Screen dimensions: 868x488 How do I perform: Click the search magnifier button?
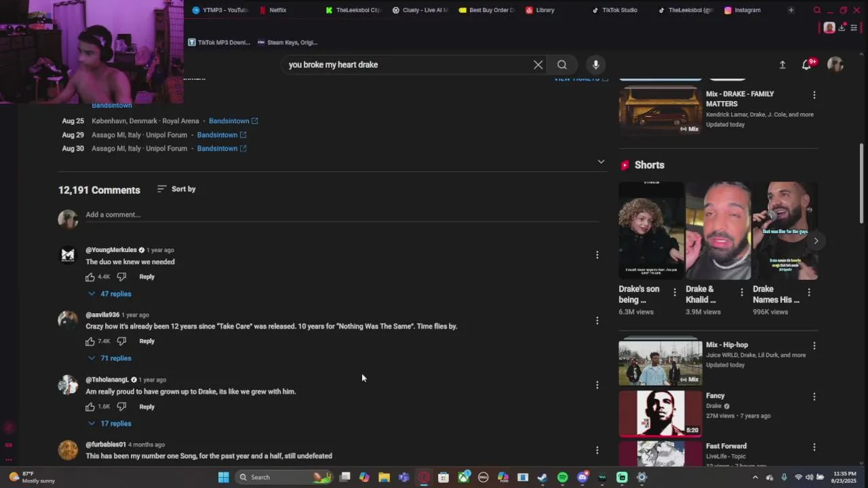point(562,64)
